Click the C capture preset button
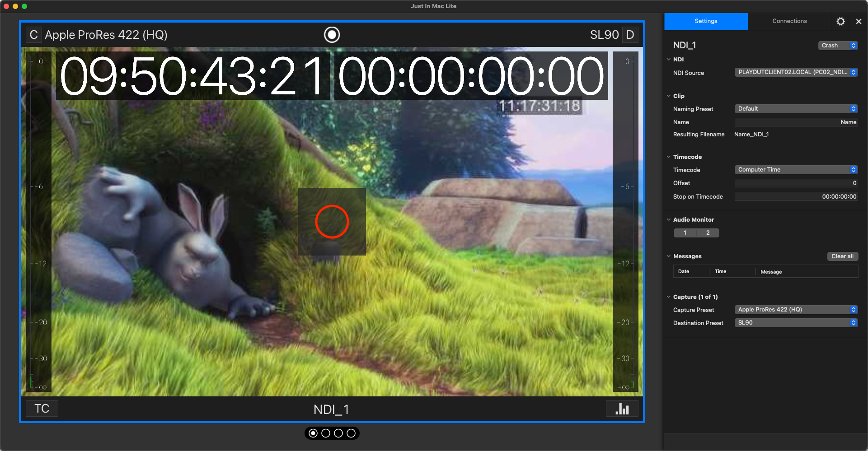Image resolution: width=868 pixels, height=451 pixels. tap(33, 35)
